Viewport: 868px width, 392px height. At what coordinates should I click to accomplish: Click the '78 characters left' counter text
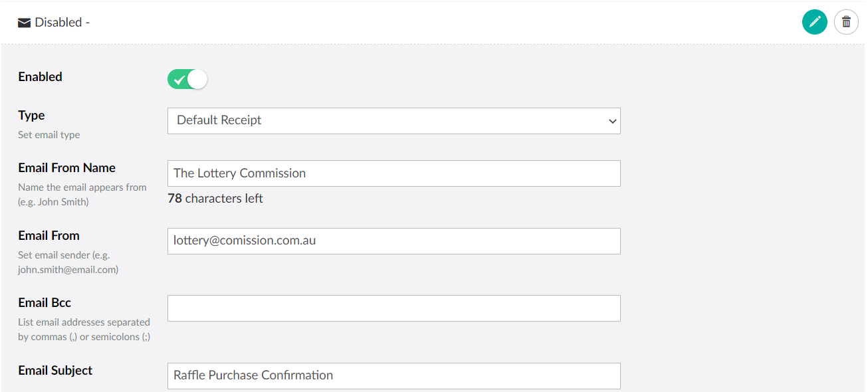(215, 199)
